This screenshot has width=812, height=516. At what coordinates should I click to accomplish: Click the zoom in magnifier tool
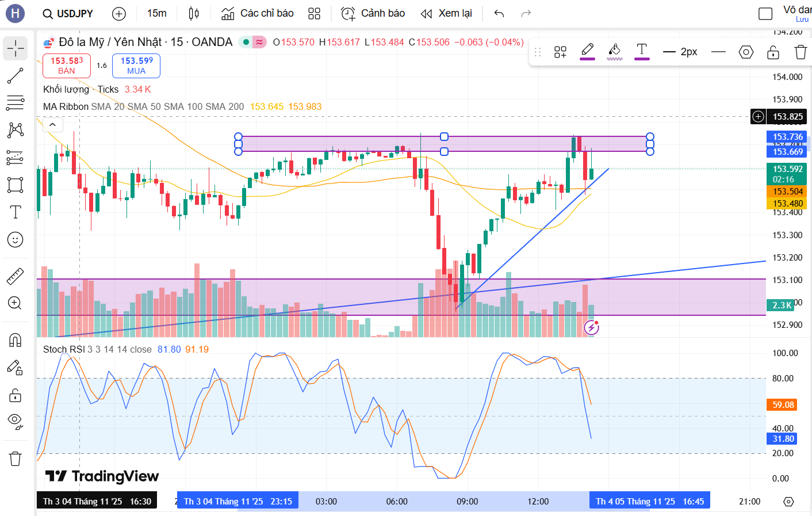pos(15,303)
